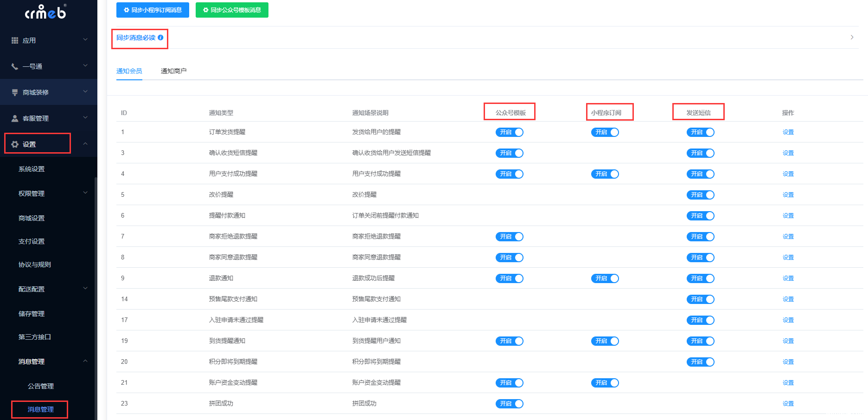868x420 pixels.
Task: Click the 一号通 phone icon
Action: click(x=15, y=66)
